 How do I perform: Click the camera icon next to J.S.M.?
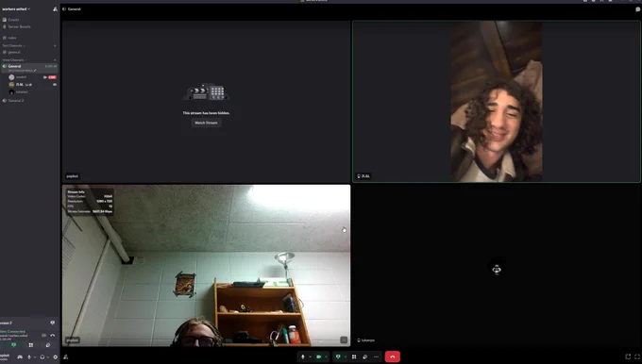[x=55, y=85]
